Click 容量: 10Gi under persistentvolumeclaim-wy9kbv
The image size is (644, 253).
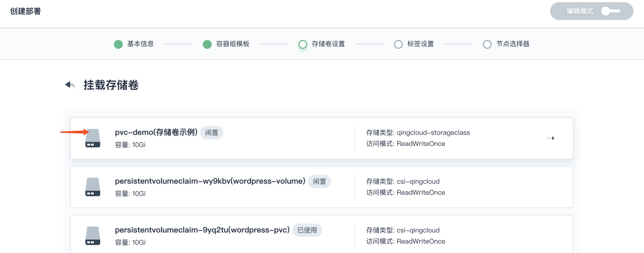click(x=130, y=194)
